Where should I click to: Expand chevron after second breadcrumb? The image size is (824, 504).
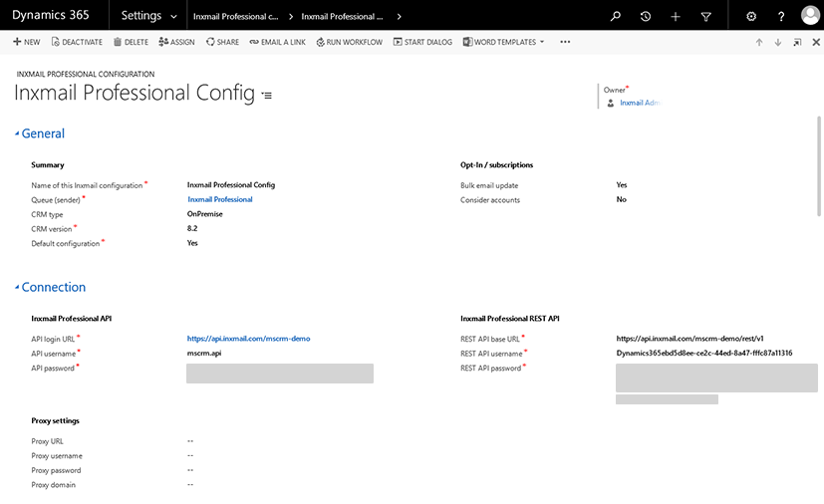[x=400, y=16]
